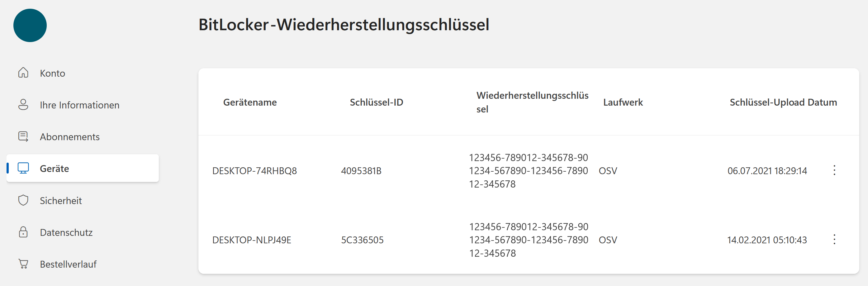The width and height of the screenshot is (868, 286).
Task: Select the Bestellverlauf shopping cart icon
Action: tap(24, 264)
